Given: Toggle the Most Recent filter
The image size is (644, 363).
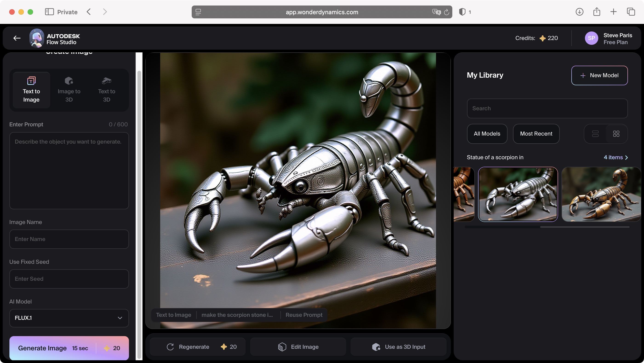Looking at the screenshot, I should pyautogui.click(x=536, y=134).
